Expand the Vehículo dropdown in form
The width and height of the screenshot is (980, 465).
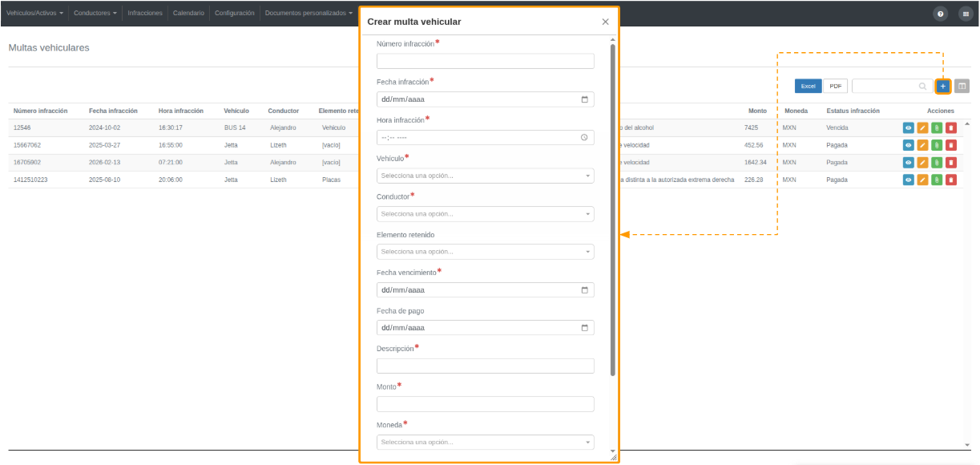pyautogui.click(x=486, y=176)
